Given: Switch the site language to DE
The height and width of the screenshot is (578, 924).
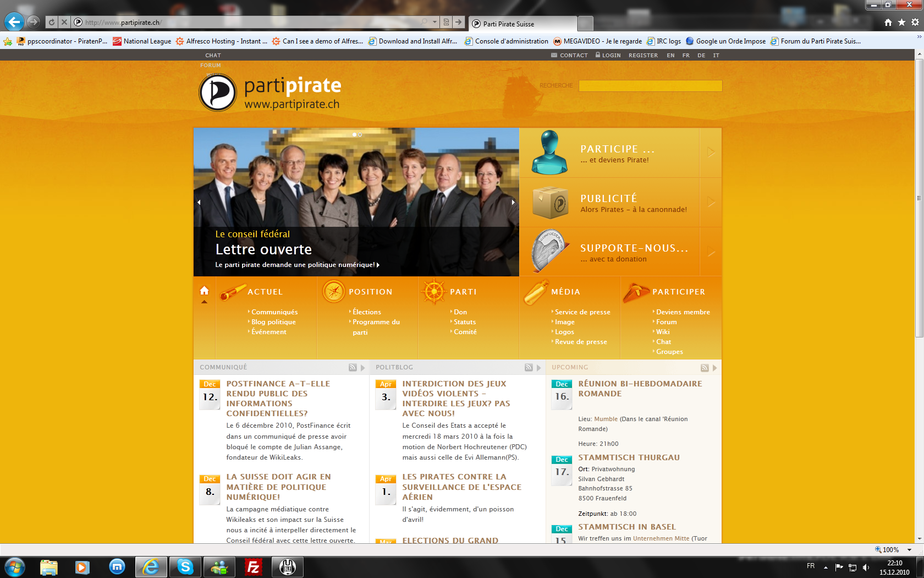Looking at the screenshot, I should [701, 56].
